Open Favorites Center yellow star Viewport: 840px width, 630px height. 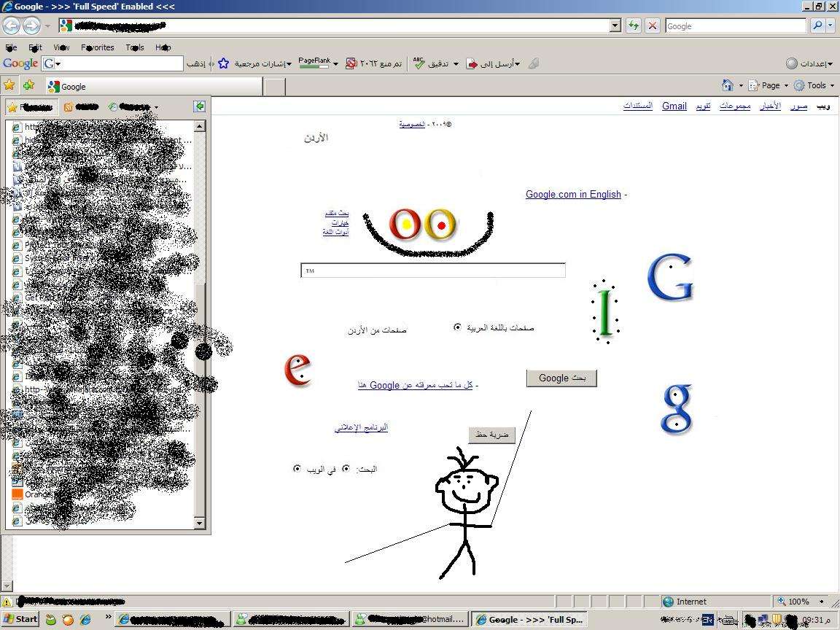(x=9, y=85)
